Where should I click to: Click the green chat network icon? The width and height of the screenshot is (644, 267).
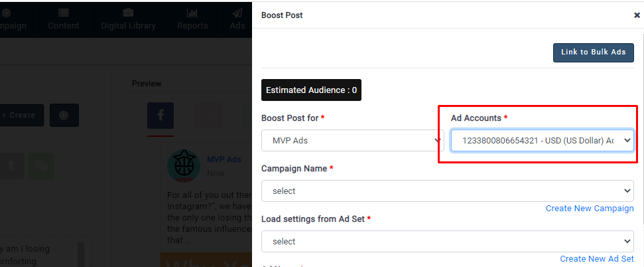pos(42,167)
